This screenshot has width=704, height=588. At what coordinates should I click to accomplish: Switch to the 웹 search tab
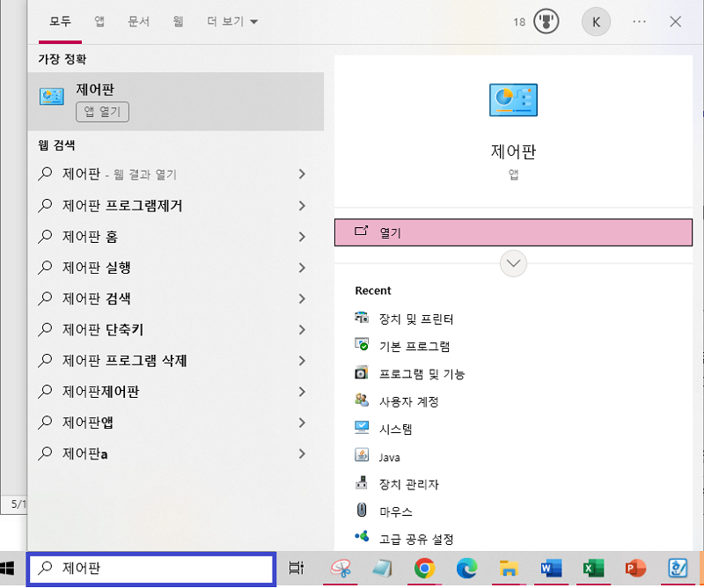click(179, 22)
